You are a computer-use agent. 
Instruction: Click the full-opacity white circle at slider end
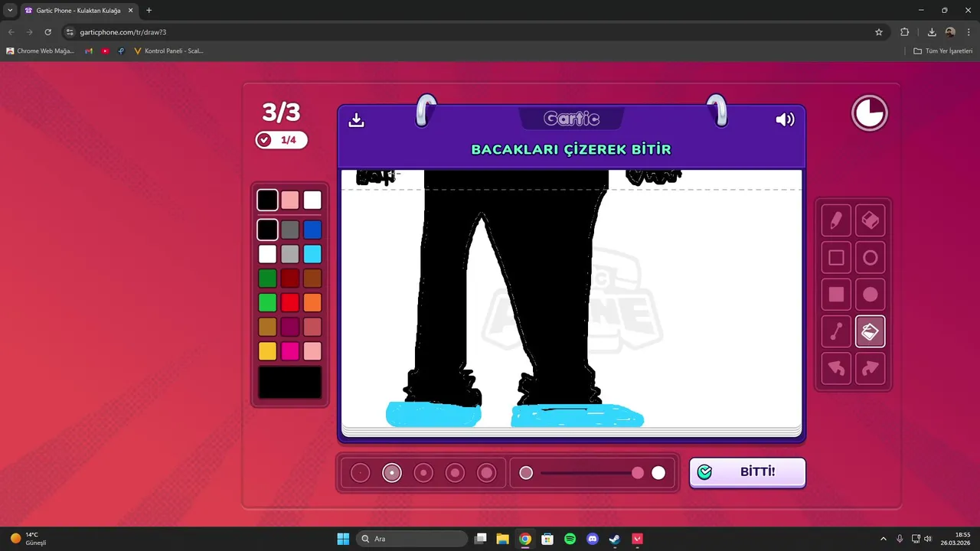658,473
